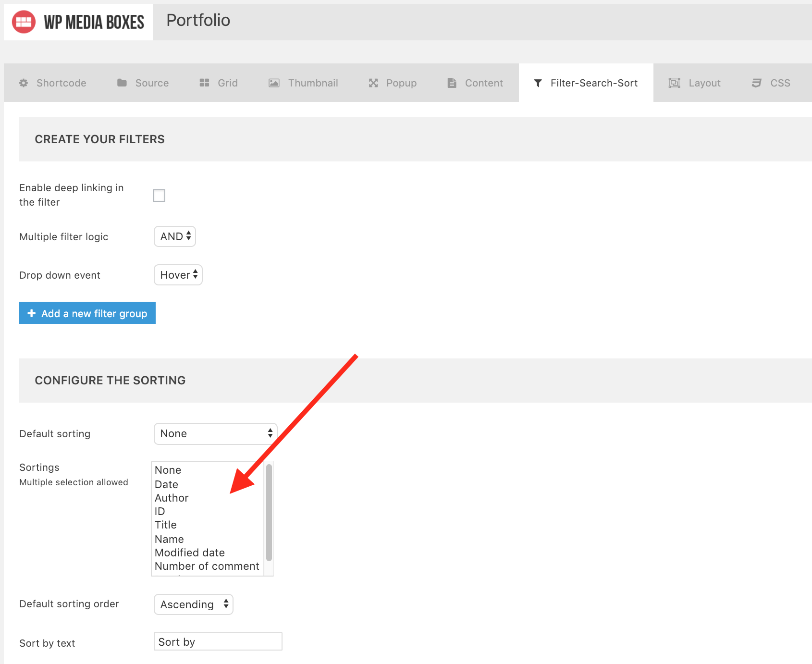Click the Sort by text input field
The width and height of the screenshot is (812, 664).
[x=218, y=642]
